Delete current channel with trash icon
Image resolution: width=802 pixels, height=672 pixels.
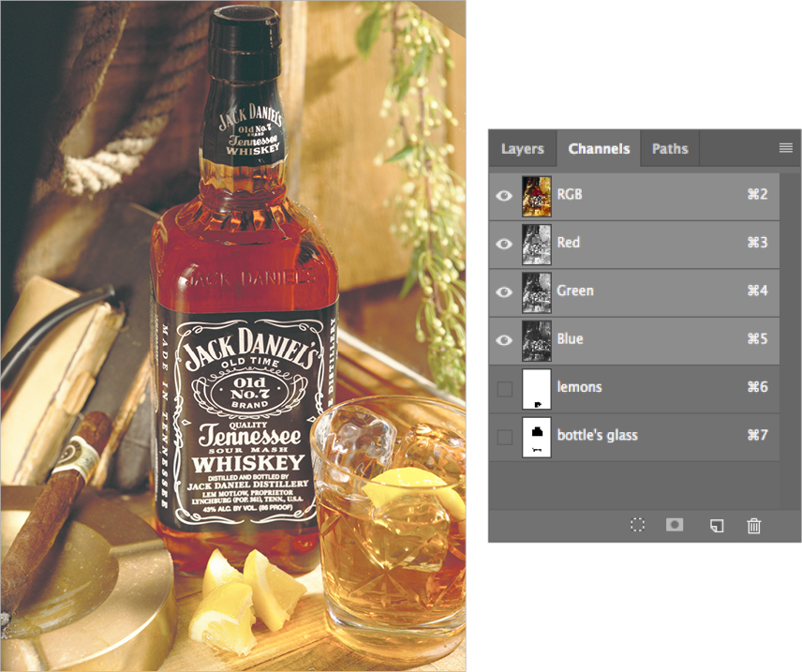coord(754,526)
